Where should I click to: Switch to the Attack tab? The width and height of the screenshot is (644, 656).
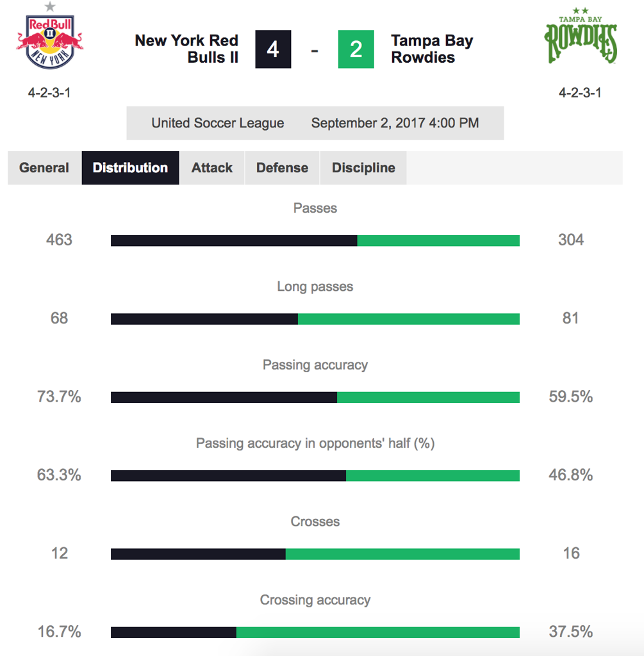point(211,168)
